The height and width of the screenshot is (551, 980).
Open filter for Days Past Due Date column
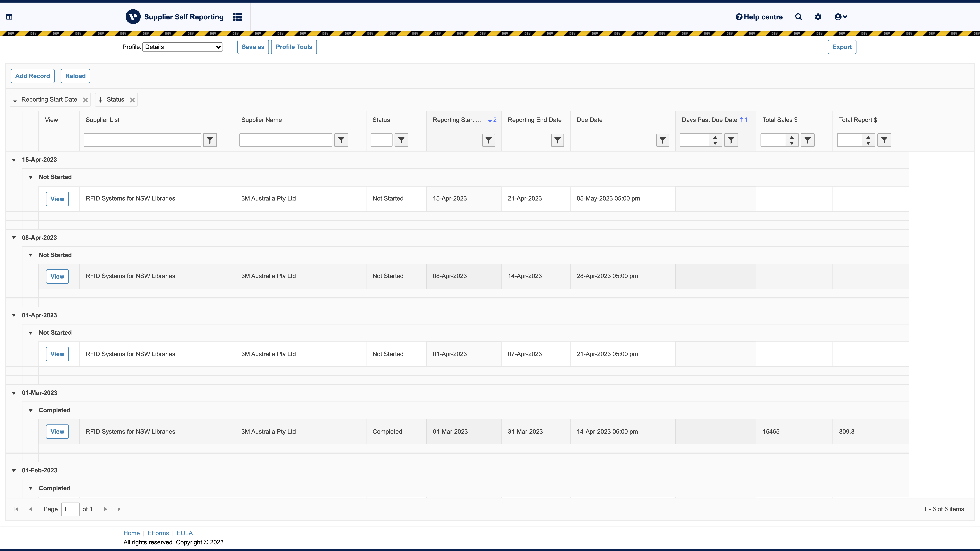tap(731, 140)
